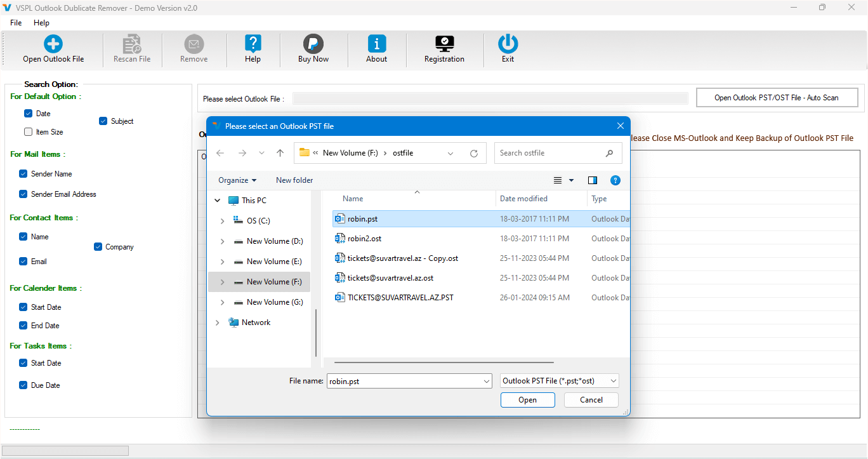The width and height of the screenshot is (868, 459).
Task: Click New folder in dialog toolbar
Action: tap(294, 180)
